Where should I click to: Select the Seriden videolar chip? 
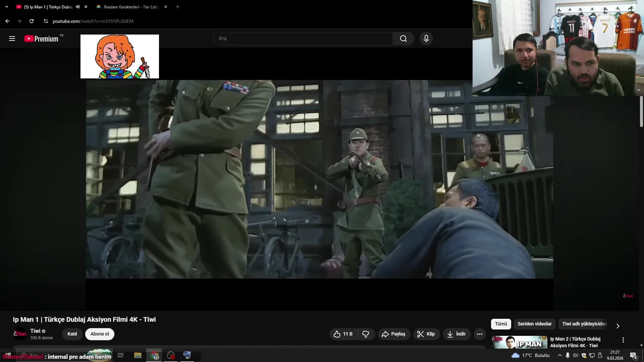point(535,324)
